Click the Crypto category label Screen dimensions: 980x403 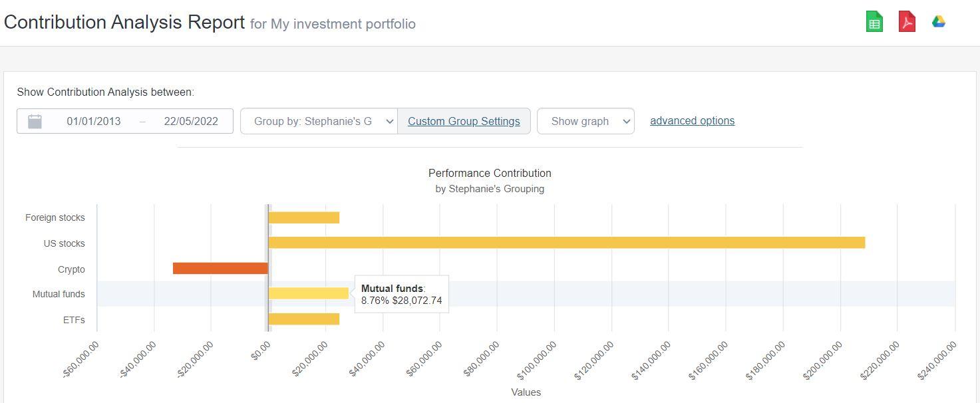pyautogui.click(x=73, y=269)
